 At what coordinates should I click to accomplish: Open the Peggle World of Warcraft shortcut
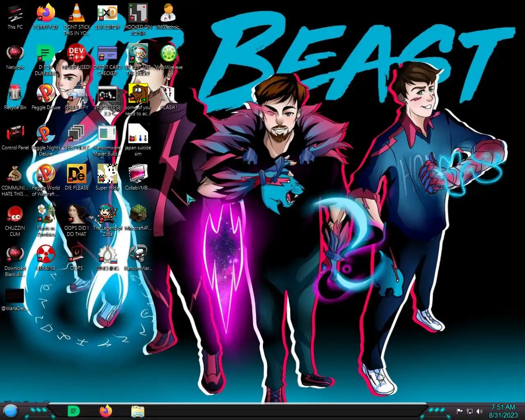(46, 180)
